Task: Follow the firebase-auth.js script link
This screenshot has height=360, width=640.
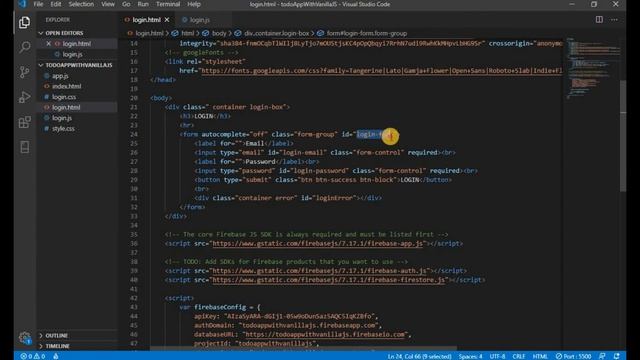Action: tap(319, 271)
